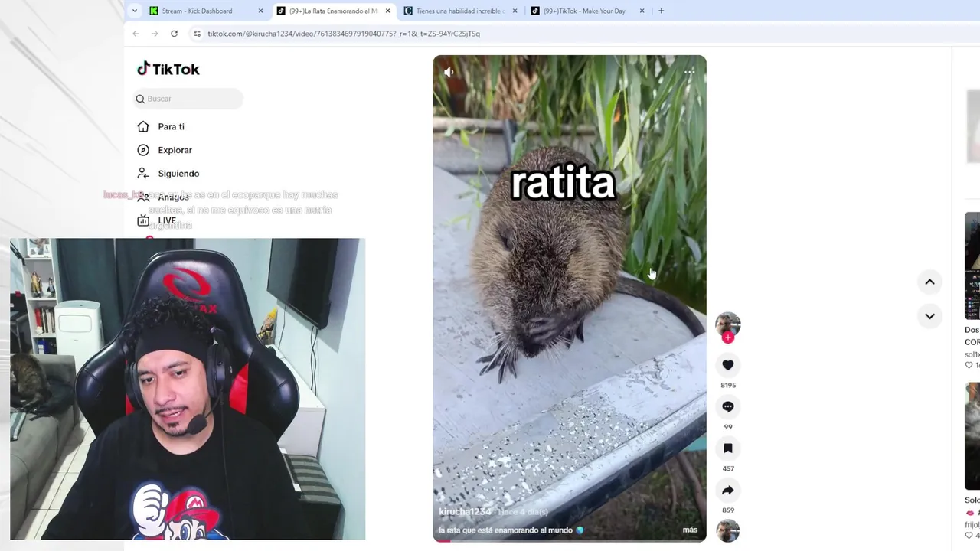Image resolution: width=980 pixels, height=551 pixels.
Task: Close the TikTok - Make Your Day tab
Action: pos(642,11)
